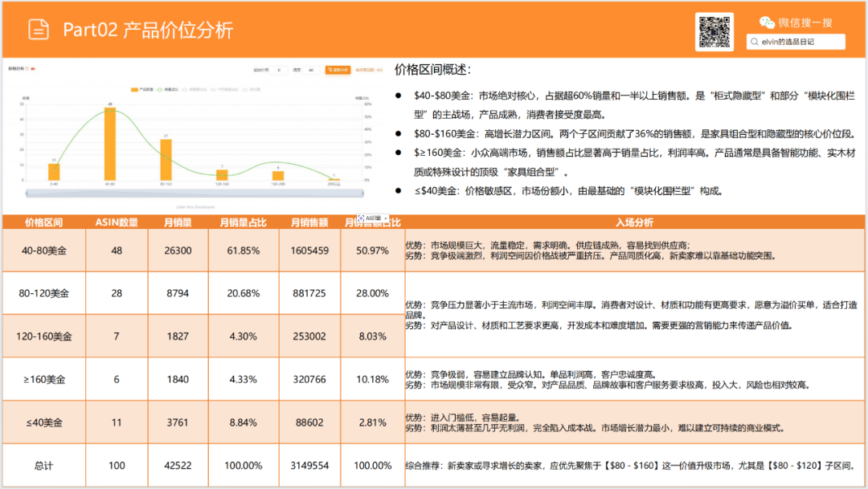Select the 价格区间 column header
Screen dimensions: 868x489
(44, 222)
